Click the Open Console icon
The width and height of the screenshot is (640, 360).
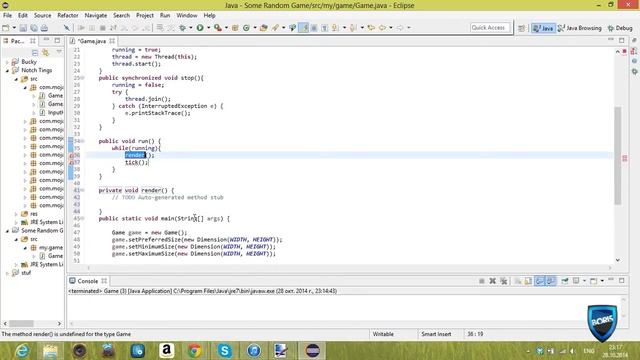click(593, 281)
